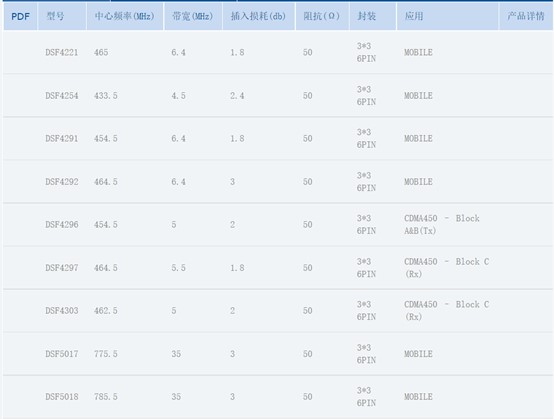Click the 应用 column header
554x419 pixels.
pyautogui.click(x=448, y=16)
